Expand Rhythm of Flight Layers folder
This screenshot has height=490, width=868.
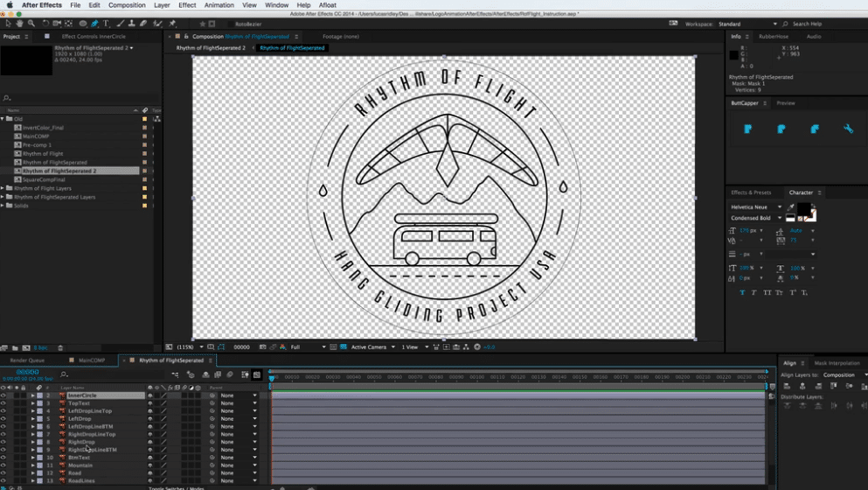(x=3, y=188)
